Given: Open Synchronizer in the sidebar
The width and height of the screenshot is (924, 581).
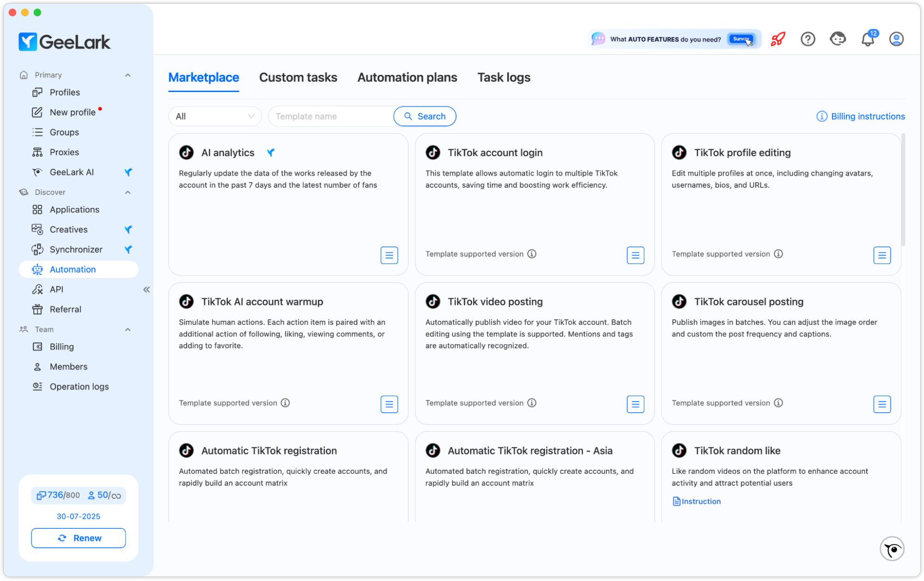Looking at the screenshot, I should (x=79, y=250).
